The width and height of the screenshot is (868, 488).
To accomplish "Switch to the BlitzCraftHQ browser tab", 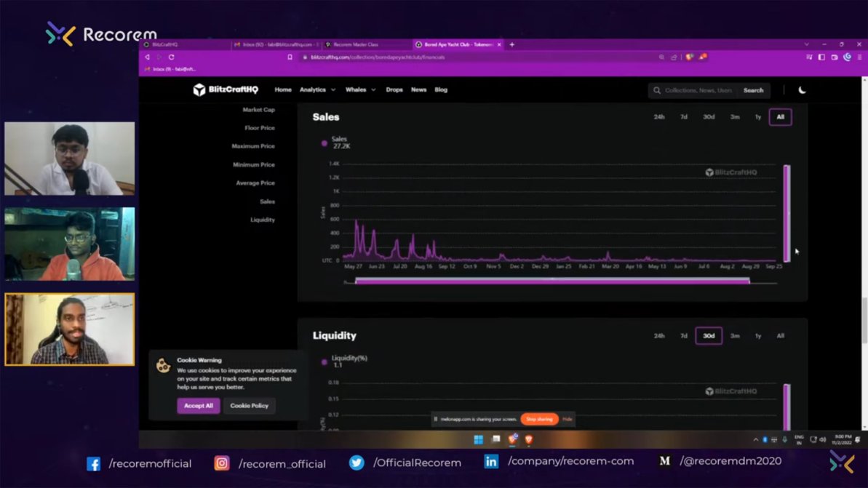I will (186, 44).
